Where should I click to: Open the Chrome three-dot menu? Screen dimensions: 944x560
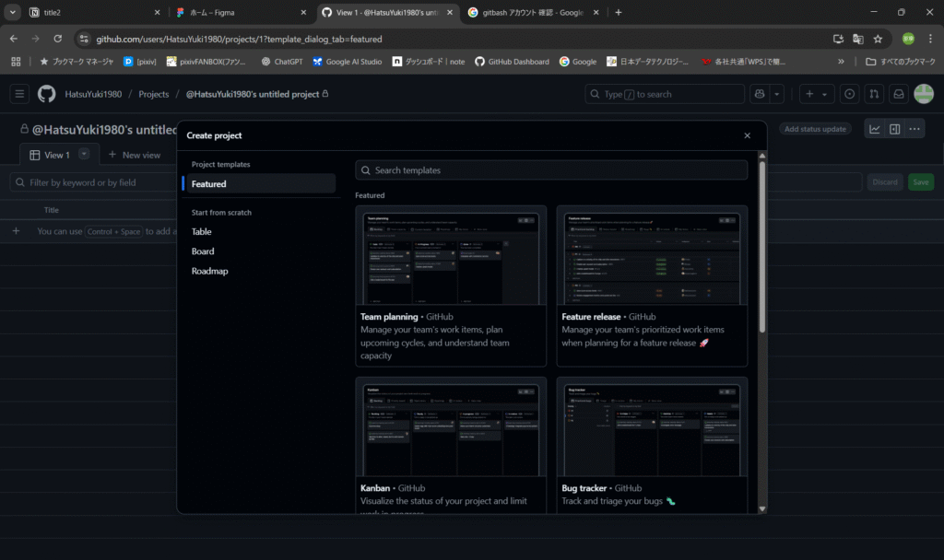pos(930,39)
